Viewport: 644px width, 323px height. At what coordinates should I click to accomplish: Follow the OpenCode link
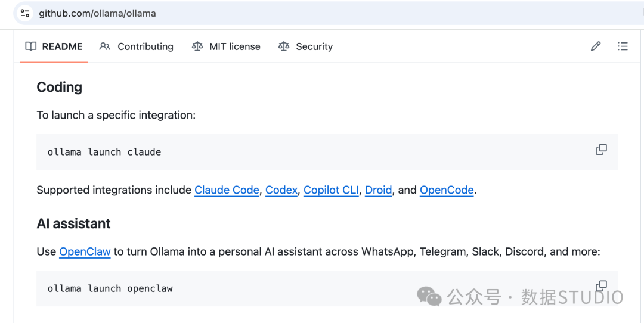(x=447, y=190)
